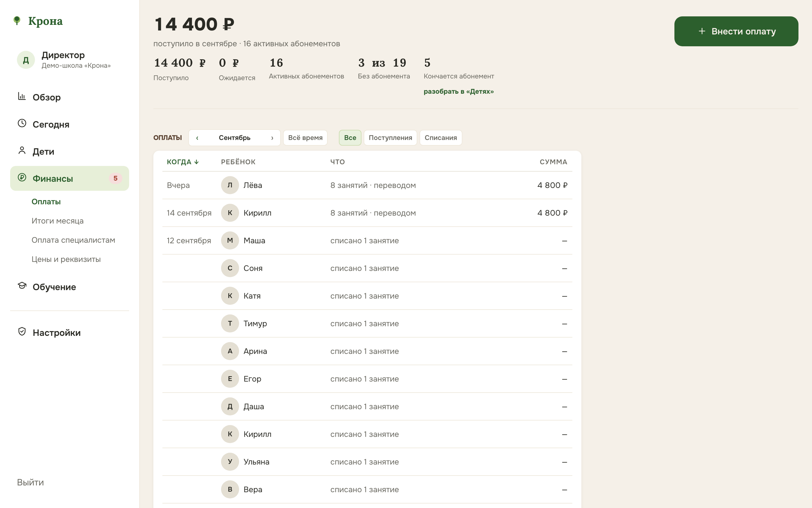Click Катя in the payments table
This screenshot has height=508, width=812.
252,296
